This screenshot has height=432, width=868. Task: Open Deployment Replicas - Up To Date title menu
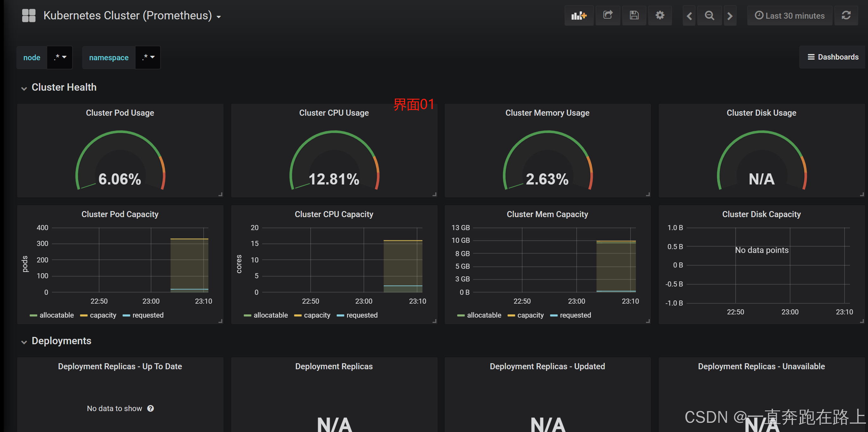(120, 367)
